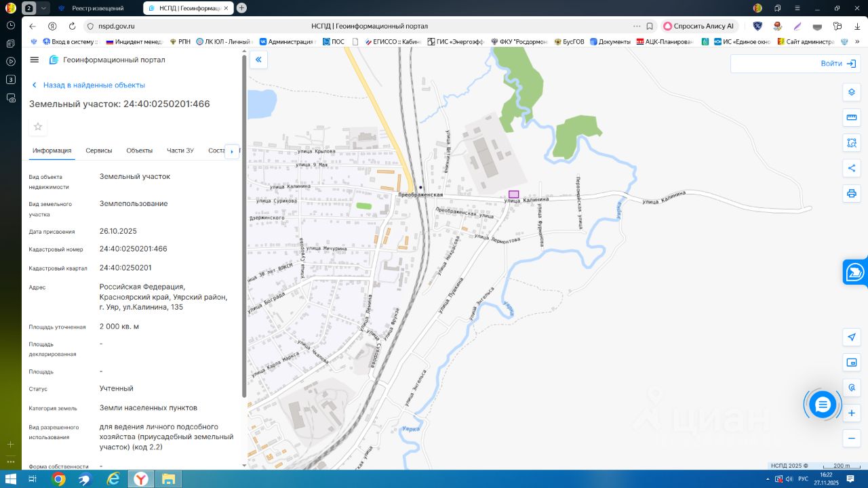This screenshot has height=488, width=868.
Task: Switch to the Объекты tab
Action: click(140, 150)
